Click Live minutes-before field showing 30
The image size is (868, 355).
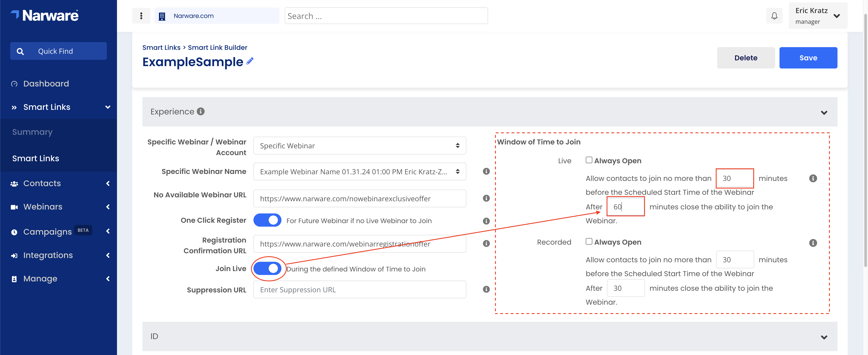click(x=735, y=178)
